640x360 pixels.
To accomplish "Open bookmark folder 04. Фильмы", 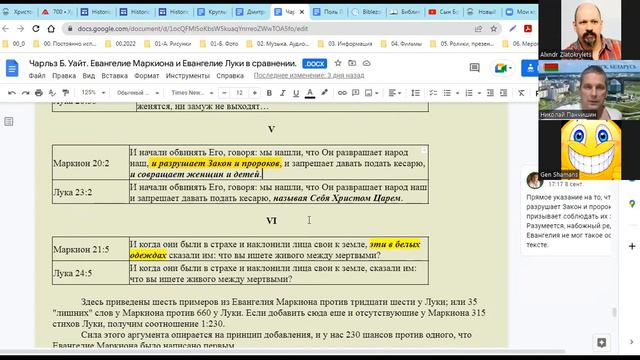I will tap(401, 44).
